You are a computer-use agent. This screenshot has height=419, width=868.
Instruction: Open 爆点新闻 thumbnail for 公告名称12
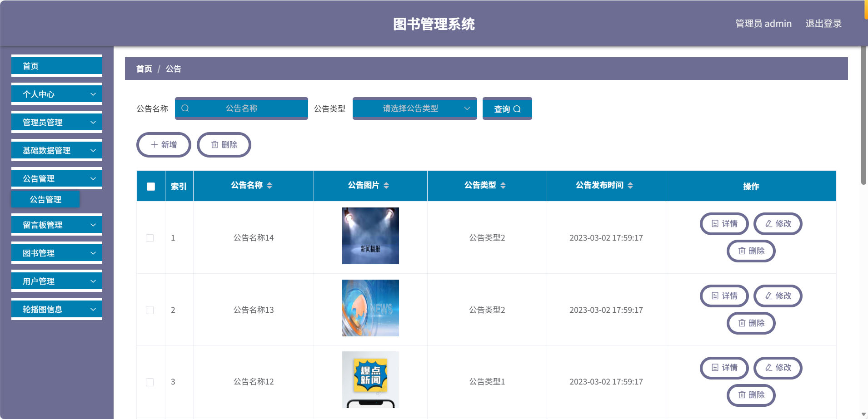pyautogui.click(x=370, y=380)
